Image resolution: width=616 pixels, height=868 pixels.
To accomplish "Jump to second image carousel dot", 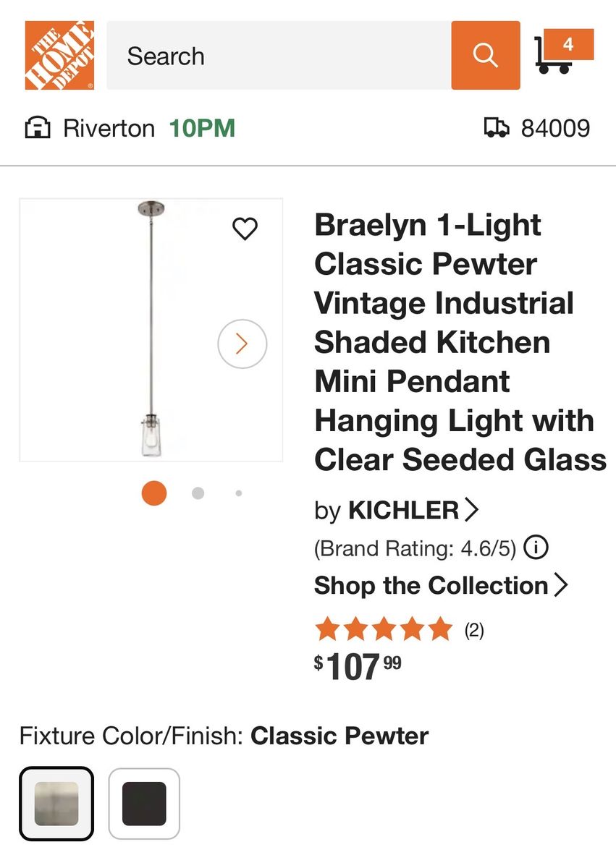I will point(198,493).
